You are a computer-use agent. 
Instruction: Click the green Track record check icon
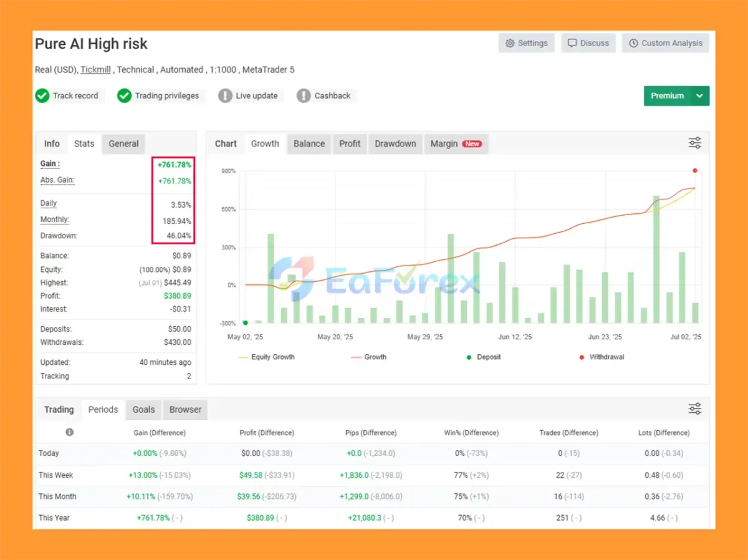(x=42, y=96)
